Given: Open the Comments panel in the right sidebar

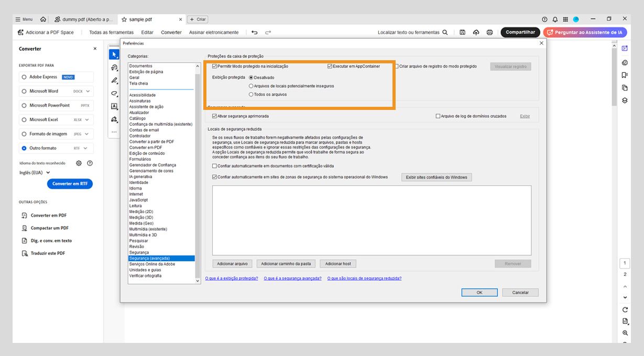Looking at the screenshot, I should 625,62.
